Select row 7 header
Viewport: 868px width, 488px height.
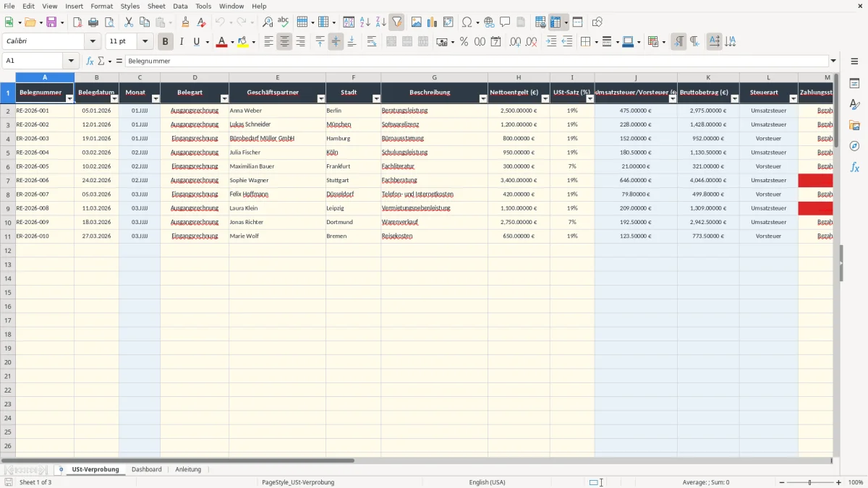[x=8, y=180]
